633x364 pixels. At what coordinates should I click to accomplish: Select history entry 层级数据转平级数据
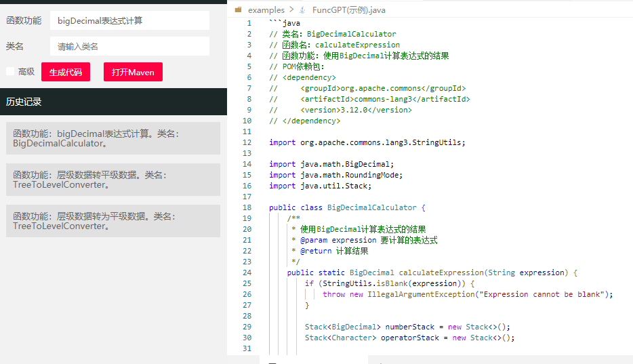click(113, 180)
